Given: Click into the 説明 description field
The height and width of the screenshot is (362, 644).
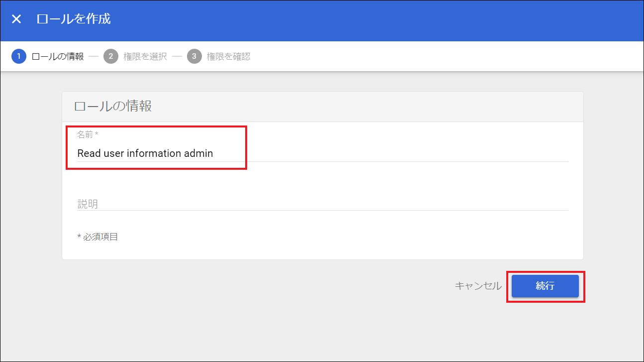Looking at the screenshot, I should pos(322,204).
